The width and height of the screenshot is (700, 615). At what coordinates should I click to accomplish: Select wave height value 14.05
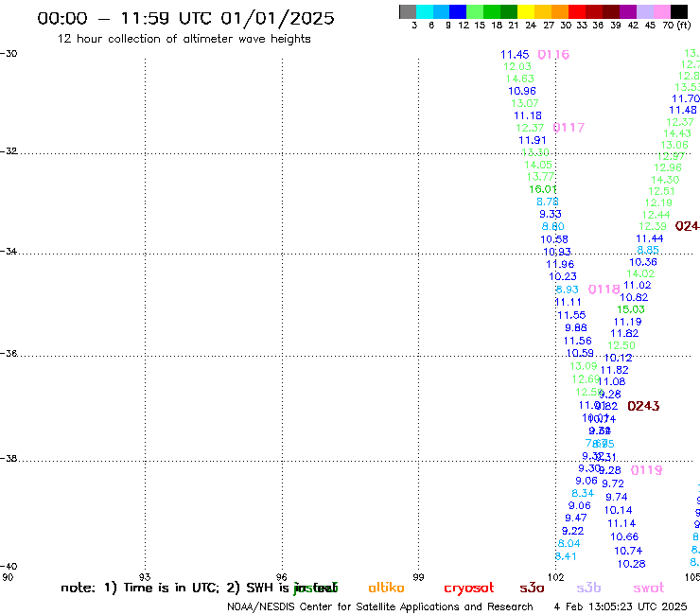coord(538,165)
